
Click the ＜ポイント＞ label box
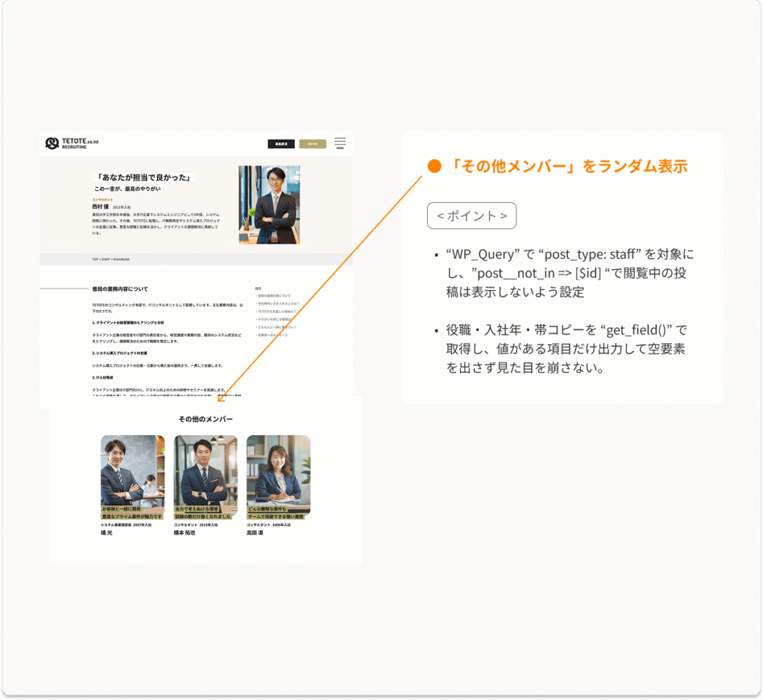471,216
